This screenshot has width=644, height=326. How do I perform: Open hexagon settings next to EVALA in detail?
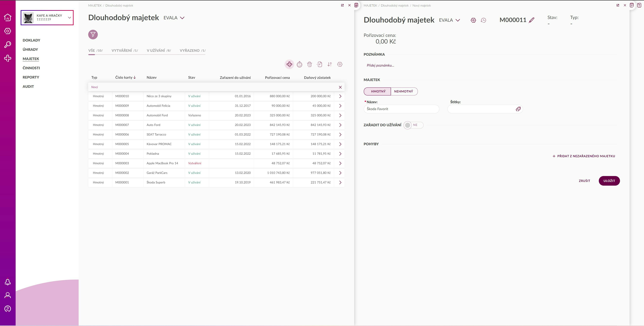473,20
